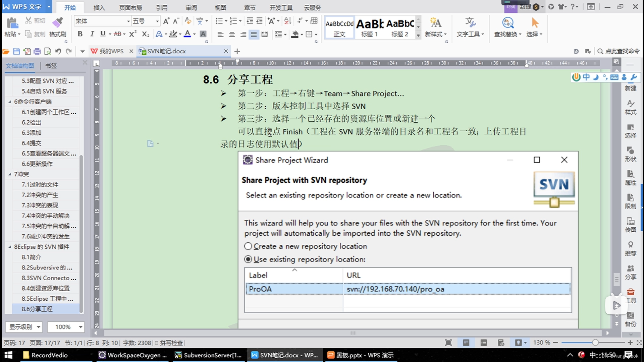The height and width of the screenshot is (362, 644).
Task: Click the Text Tools icon
Action: coord(470,23)
